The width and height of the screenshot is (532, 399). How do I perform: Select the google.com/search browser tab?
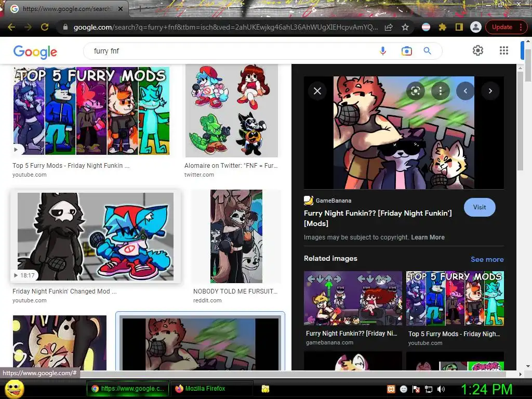(66, 9)
